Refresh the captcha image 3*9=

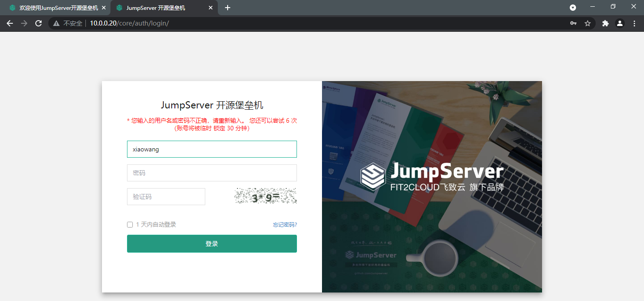tap(266, 196)
